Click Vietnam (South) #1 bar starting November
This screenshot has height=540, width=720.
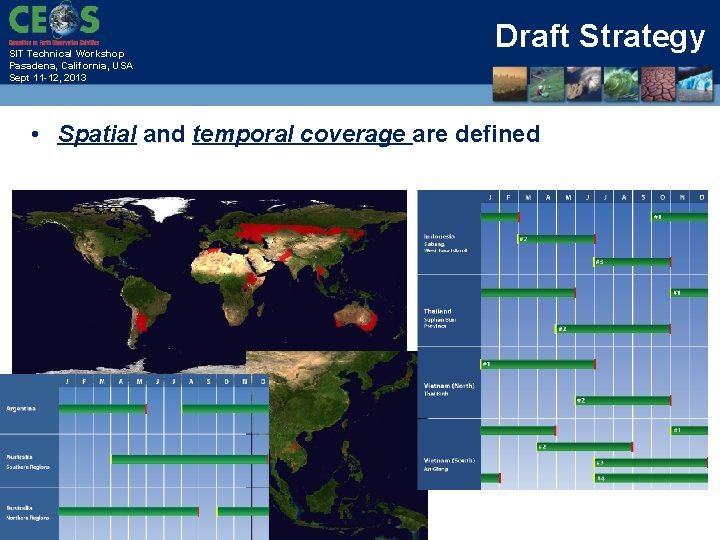click(689, 430)
